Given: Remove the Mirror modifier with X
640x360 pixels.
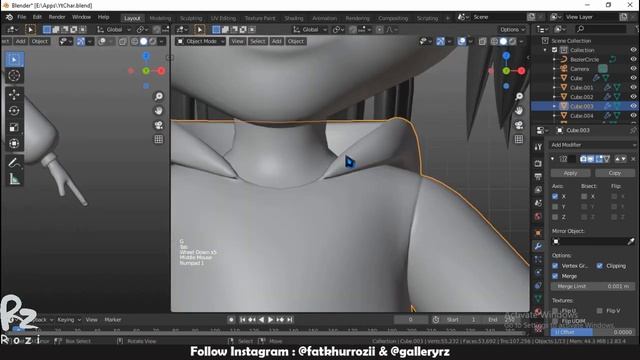Looking at the screenshot, I should click(633, 159).
